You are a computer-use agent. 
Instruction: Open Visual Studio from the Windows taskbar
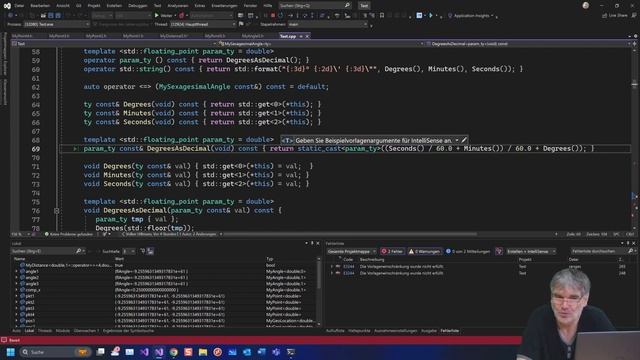coord(159,352)
